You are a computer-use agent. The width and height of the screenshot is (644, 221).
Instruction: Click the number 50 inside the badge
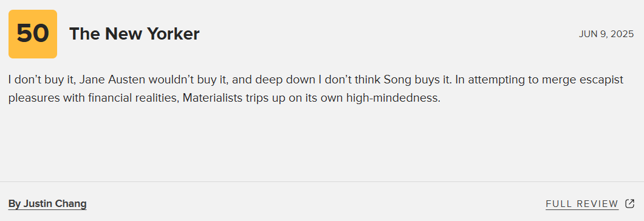(x=33, y=33)
